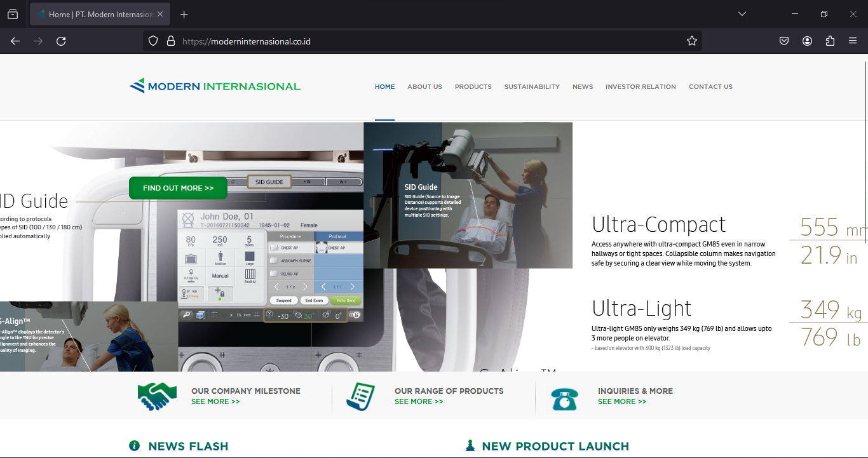Viewport: 868px width, 458px height.
Task: Click the Ultra-Light heading text
Action: point(642,309)
